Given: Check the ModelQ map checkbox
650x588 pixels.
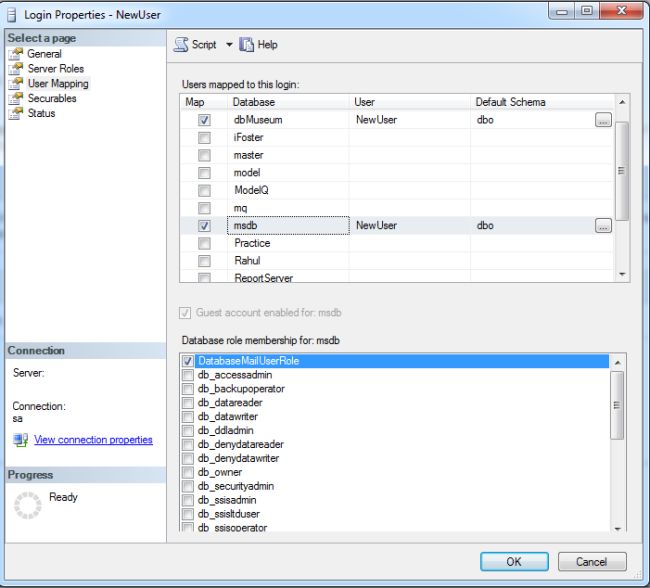Looking at the screenshot, I should [204, 190].
